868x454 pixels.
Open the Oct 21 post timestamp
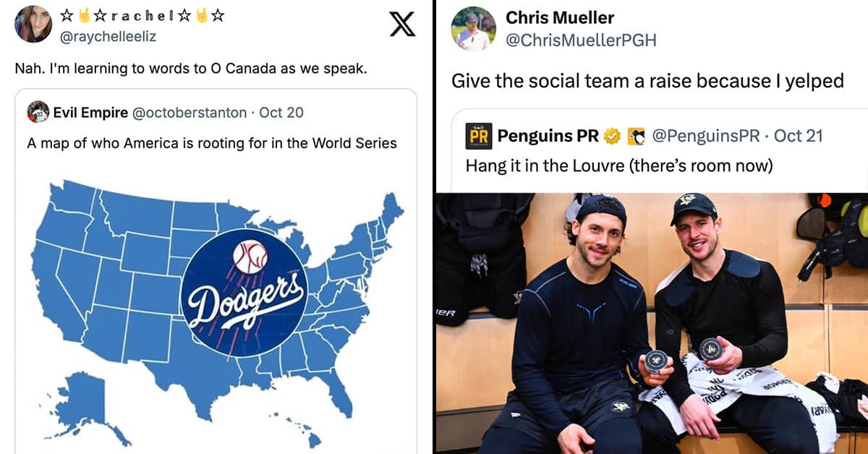coord(798,135)
